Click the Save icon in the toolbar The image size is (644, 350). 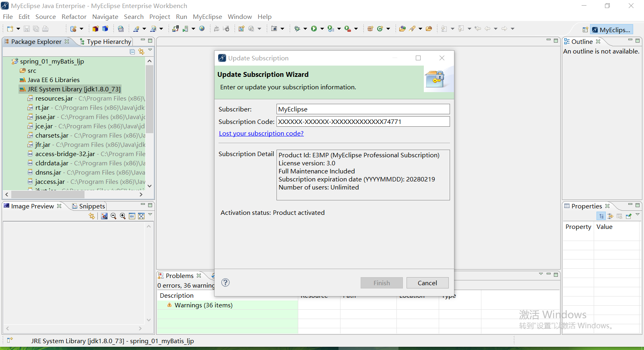point(27,29)
